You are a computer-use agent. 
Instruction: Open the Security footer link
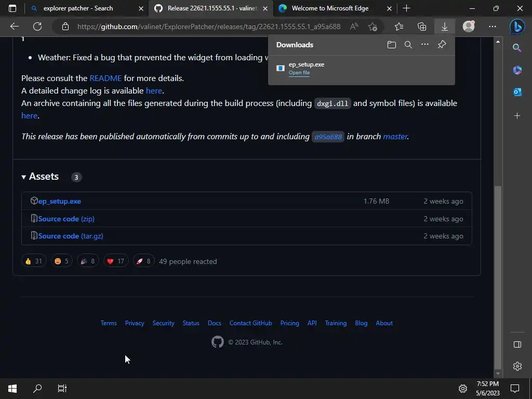(163, 323)
